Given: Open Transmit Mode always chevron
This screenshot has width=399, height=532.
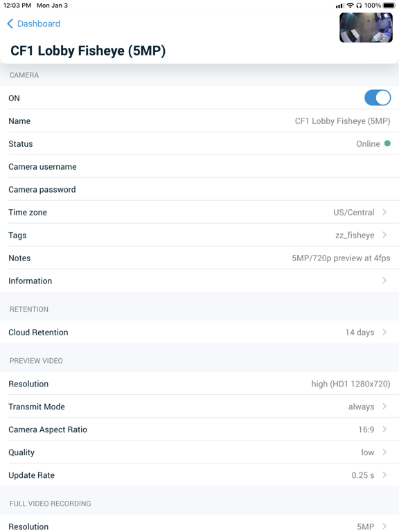Looking at the screenshot, I should 384,406.
